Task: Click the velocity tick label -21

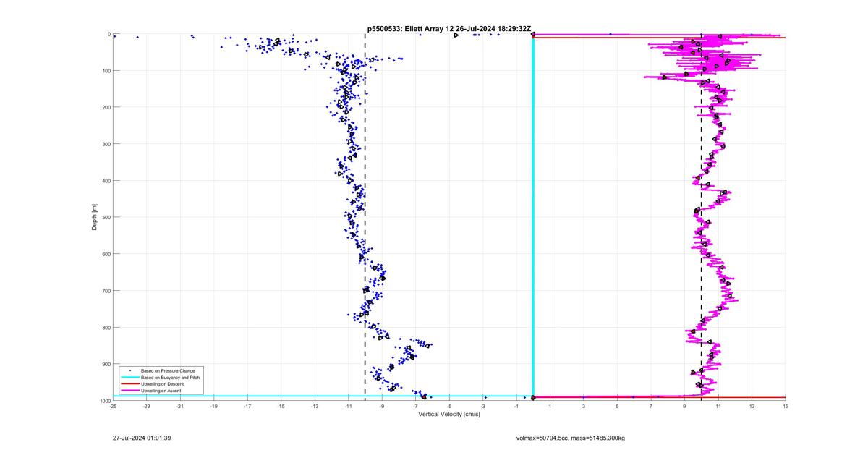Action: point(180,407)
